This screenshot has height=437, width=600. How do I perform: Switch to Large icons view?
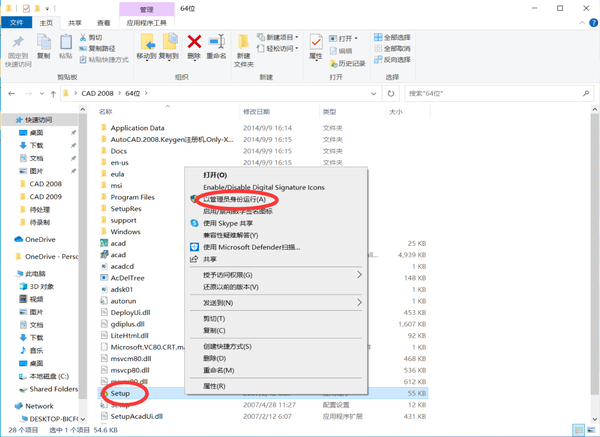(592, 430)
